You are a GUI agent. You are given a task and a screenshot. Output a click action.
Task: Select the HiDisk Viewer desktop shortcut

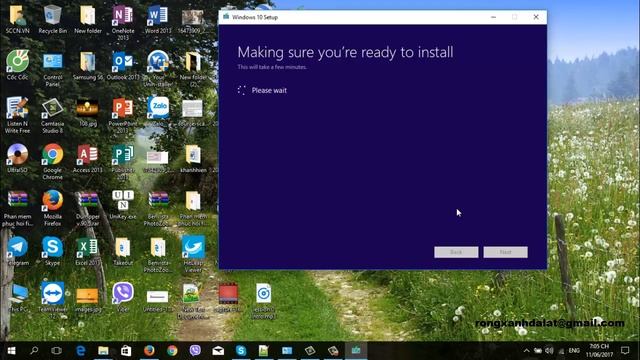coord(193,254)
